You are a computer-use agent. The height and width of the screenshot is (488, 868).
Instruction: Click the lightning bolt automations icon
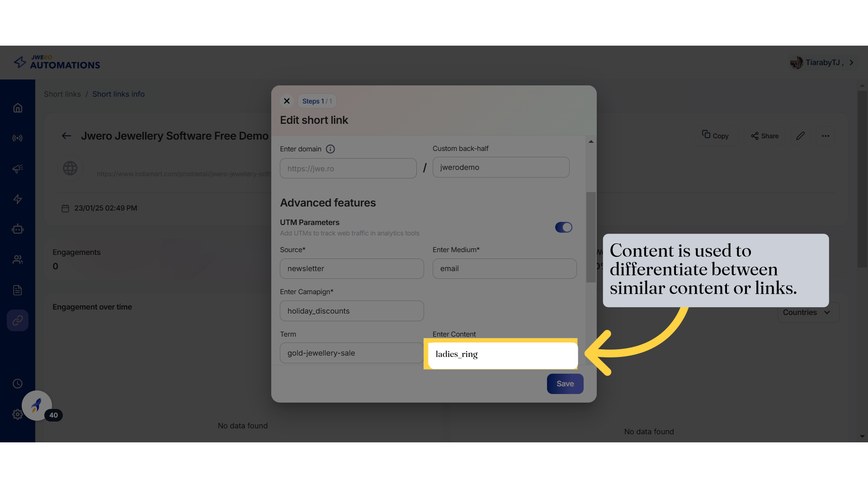pos(18,199)
